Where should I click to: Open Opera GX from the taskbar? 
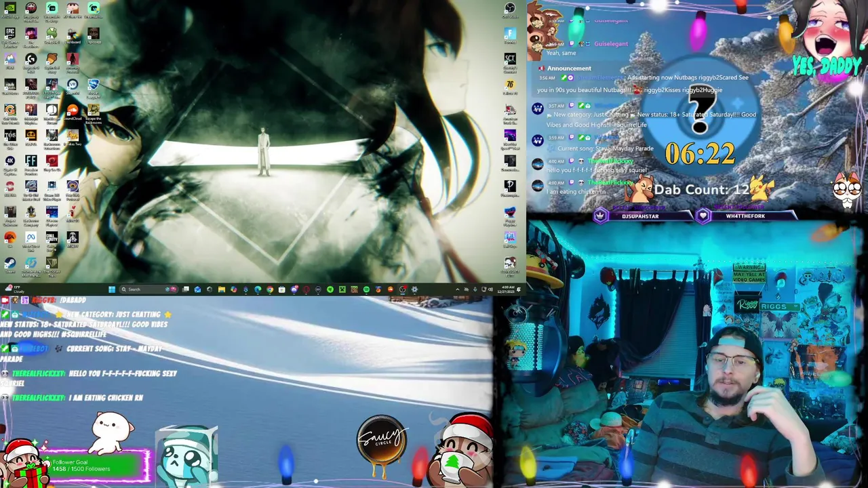click(306, 289)
